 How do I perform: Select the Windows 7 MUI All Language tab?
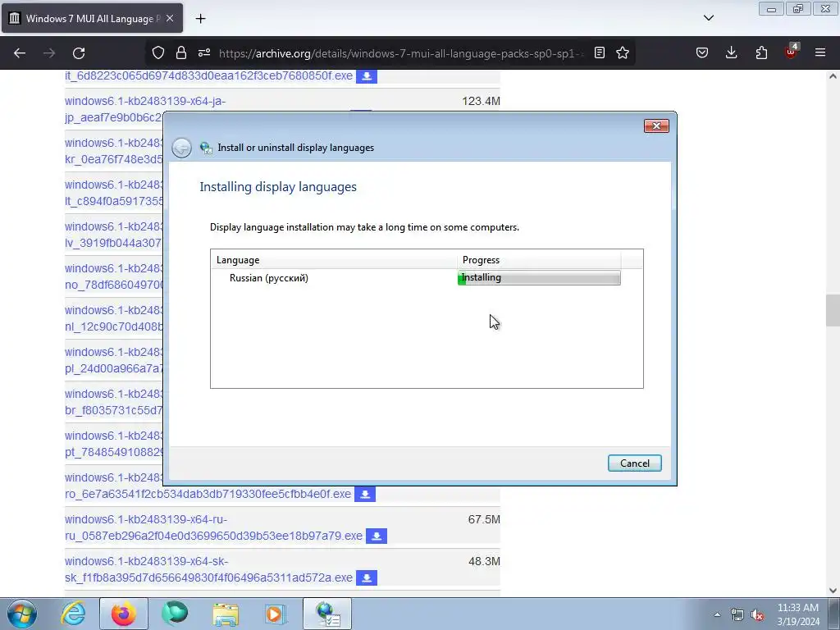[x=92, y=18]
